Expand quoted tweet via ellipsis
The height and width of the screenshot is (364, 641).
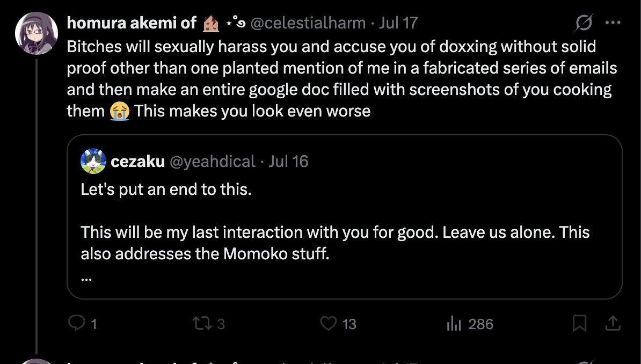tap(86, 279)
